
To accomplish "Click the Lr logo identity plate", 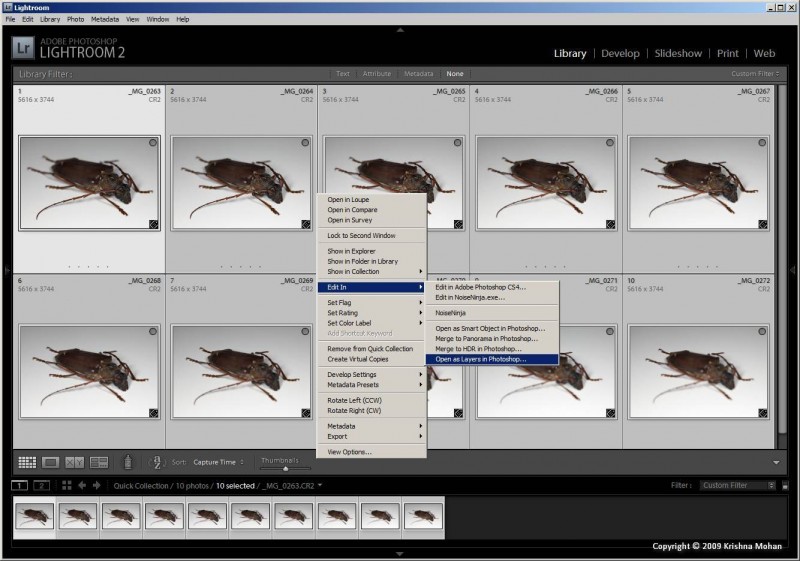I will click(23, 48).
